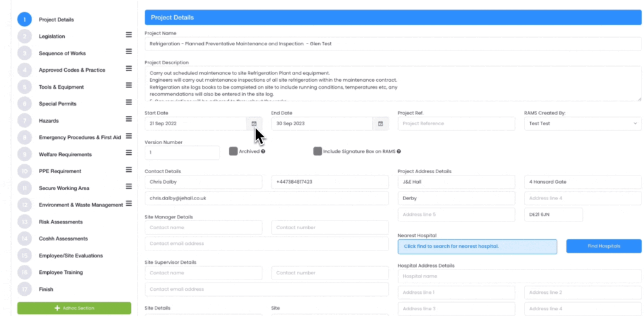644x316 pixels.
Task: Click the Version Number field
Action: (x=182, y=152)
